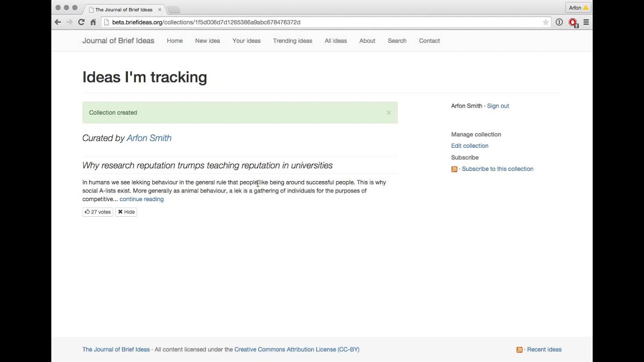
Task: Go to Trending ideas page
Action: click(292, 41)
